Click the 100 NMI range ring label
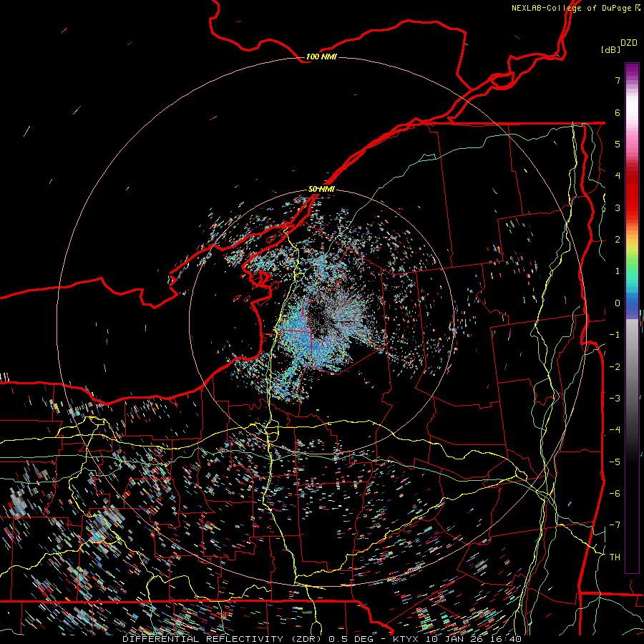The height and width of the screenshot is (644, 644). [321, 57]
